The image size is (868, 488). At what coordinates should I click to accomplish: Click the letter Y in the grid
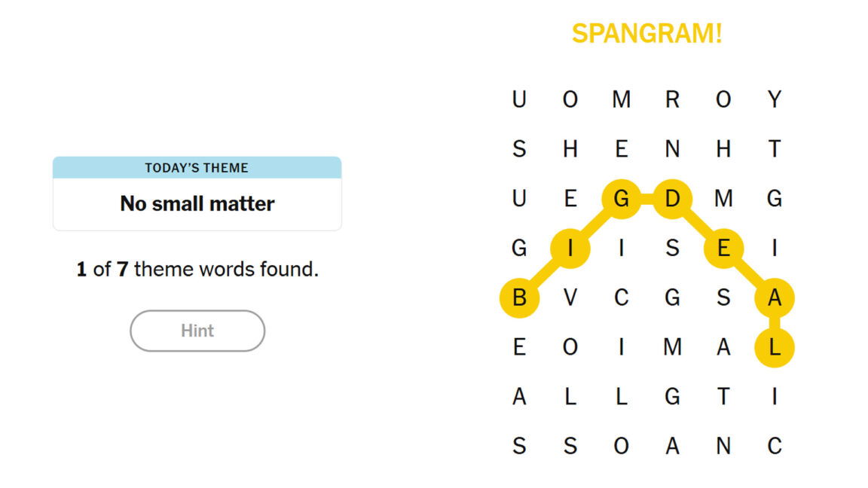point(775,99)
